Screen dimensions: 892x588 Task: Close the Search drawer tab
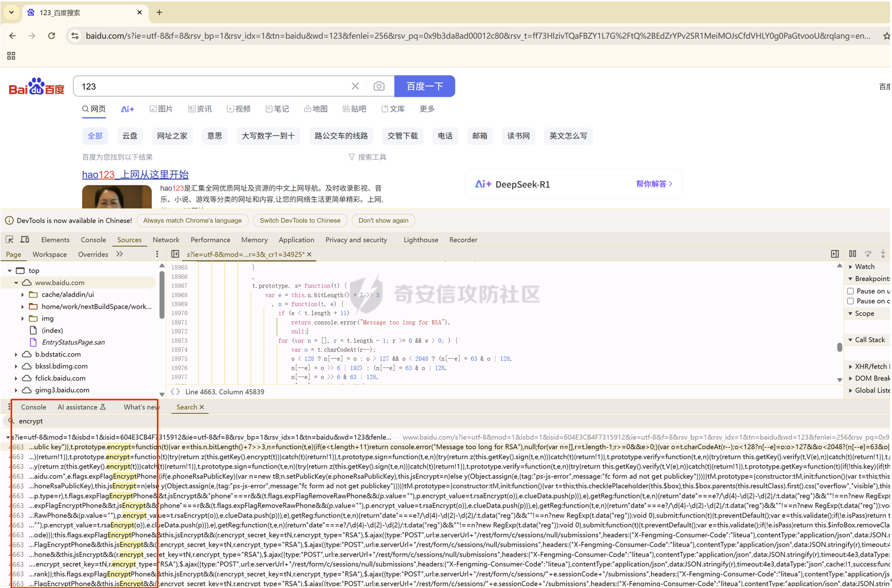coord(202,407)
